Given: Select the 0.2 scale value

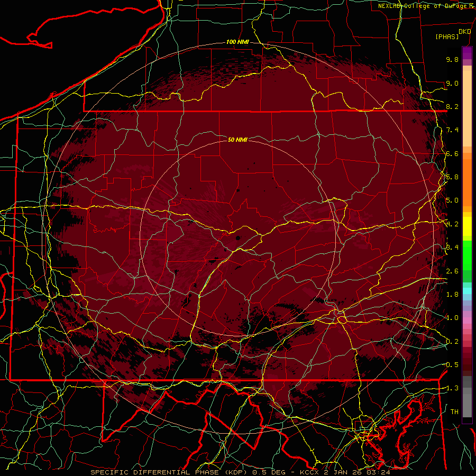Looking at the screenshot, I should tap(452, 342).
